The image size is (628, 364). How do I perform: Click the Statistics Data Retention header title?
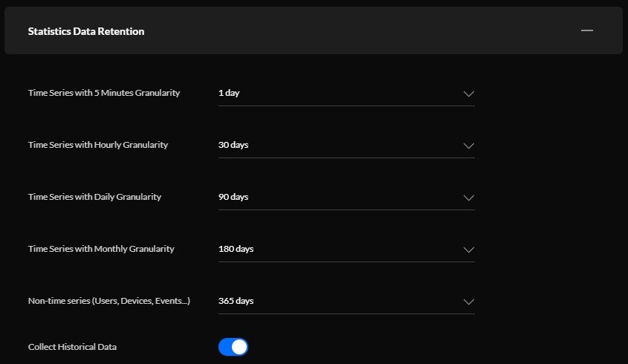coord(86,31)
